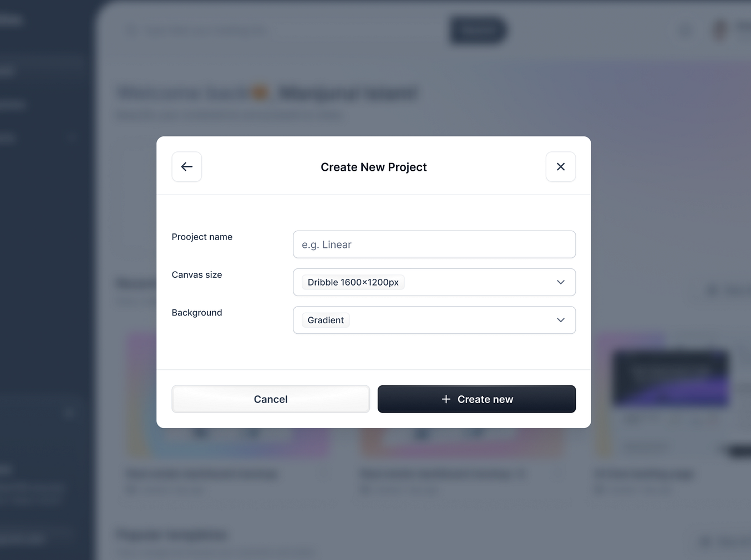
Task: Click the project name input field
Action: (x=434, y=245)
